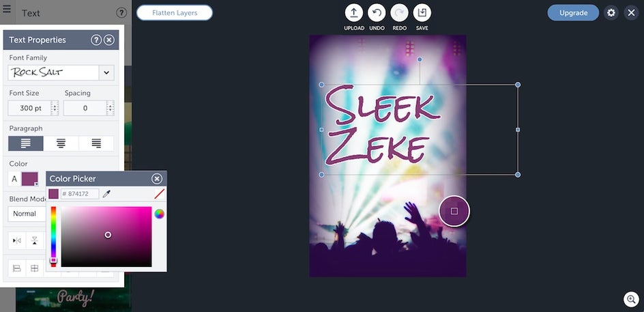Pick a color with the eyedropper tool
This screenshot has height=312, width=644.
point(106,194)
